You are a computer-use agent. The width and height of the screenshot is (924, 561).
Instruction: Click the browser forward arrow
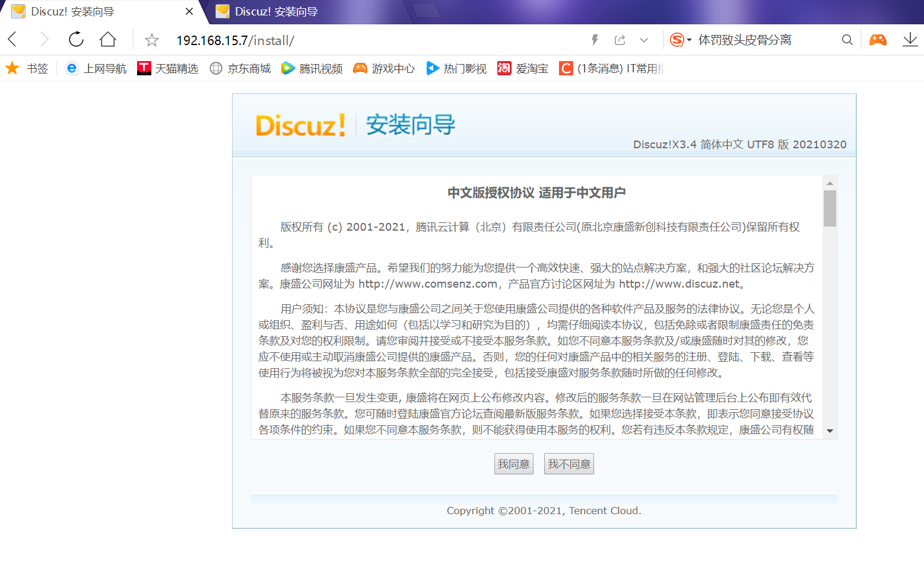(x=44, y=40)
